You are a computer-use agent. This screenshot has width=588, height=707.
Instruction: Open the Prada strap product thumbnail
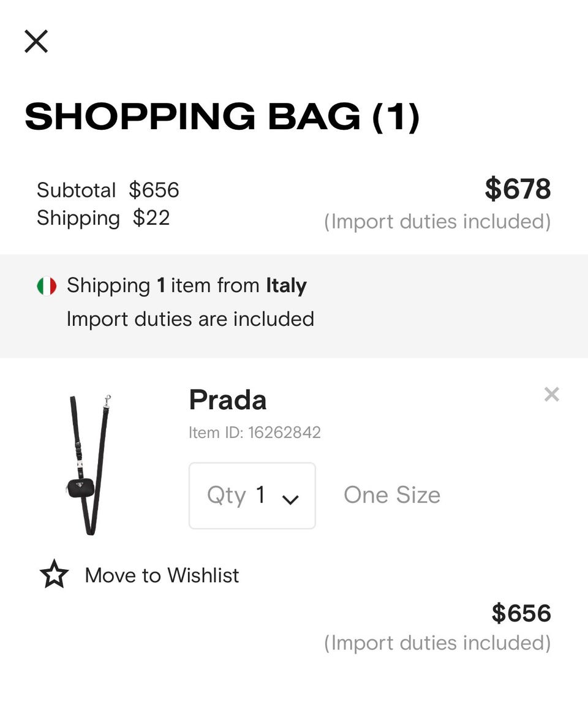coord(89,464)
